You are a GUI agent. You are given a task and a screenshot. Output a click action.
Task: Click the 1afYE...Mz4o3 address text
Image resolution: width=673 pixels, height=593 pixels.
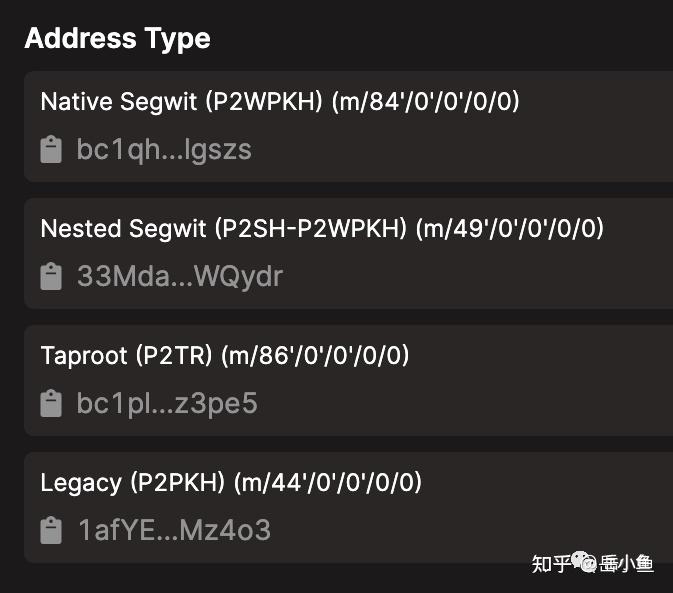[174, 530]
